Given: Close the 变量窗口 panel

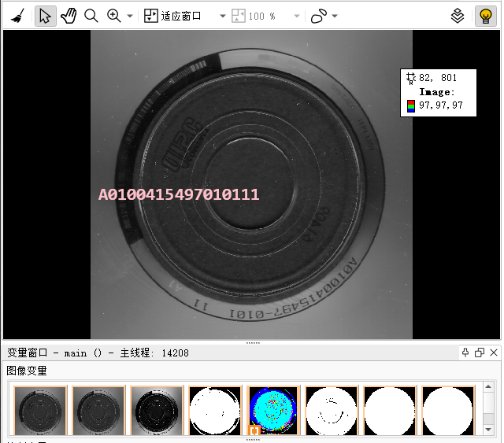Looking at the screenshot, I should (494, 353).
